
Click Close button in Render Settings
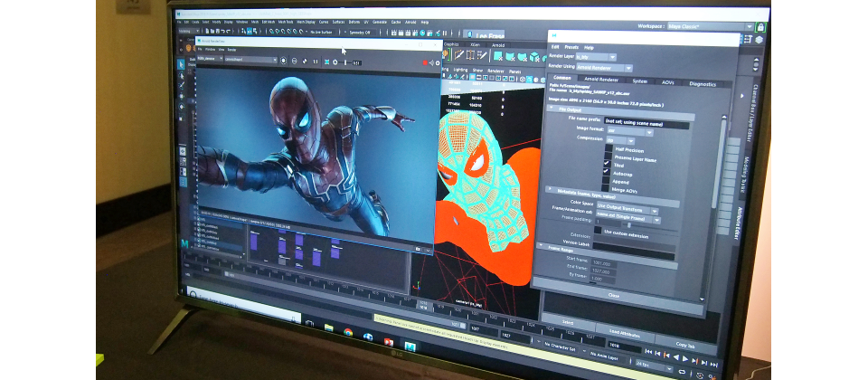(x=613, y=295)
